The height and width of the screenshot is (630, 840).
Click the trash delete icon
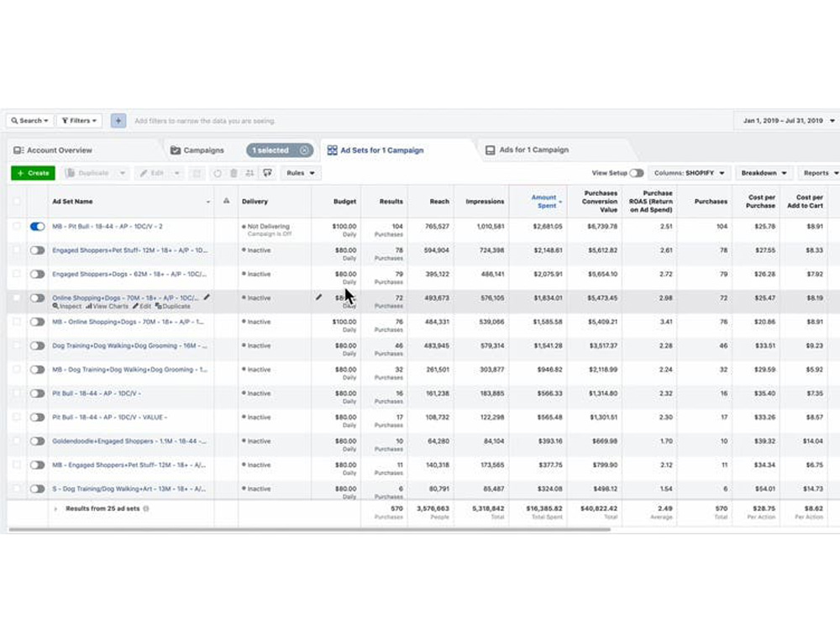(x=234, y=173)
